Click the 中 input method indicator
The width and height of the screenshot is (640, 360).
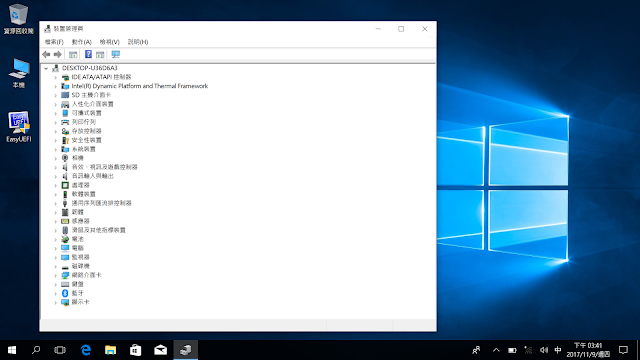point(558,350)
